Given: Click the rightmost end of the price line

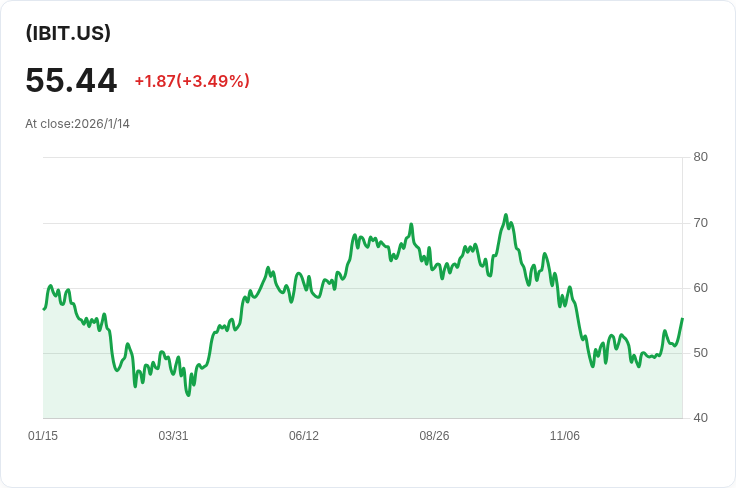Looking at the screenshot, I should pos(682,319).
